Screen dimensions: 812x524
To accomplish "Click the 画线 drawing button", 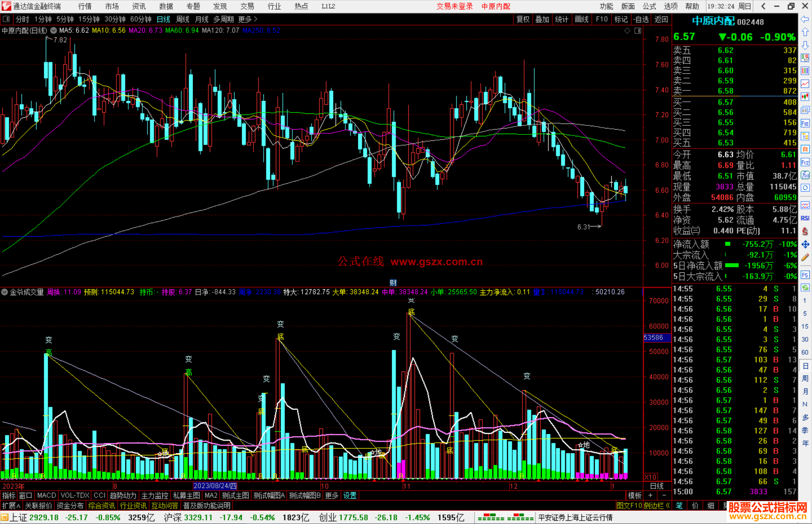I will [581, 19].
